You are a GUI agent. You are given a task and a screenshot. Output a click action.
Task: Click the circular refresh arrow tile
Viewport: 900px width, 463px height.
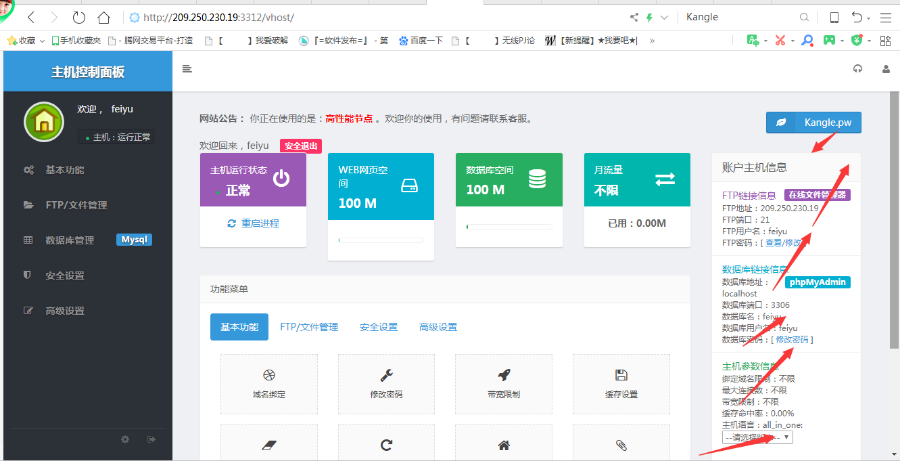(x=386, y=443)
